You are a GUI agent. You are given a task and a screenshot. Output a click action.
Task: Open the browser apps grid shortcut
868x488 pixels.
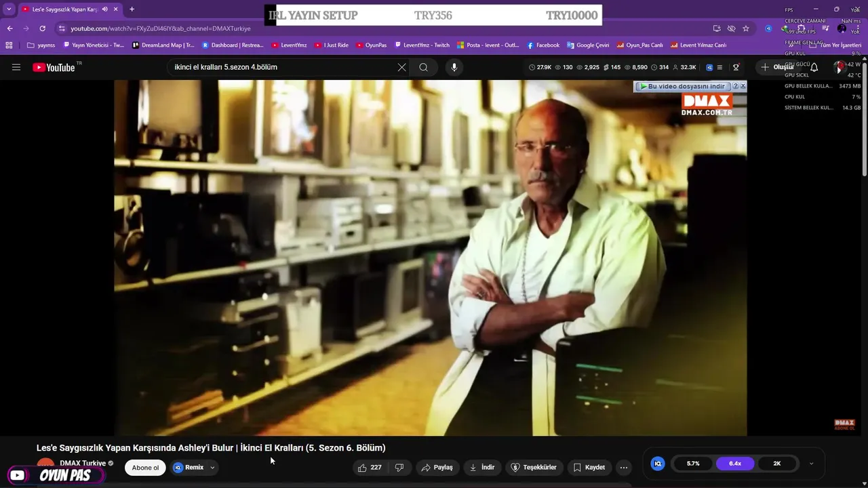pyautogui.click(x=9, y=45)
